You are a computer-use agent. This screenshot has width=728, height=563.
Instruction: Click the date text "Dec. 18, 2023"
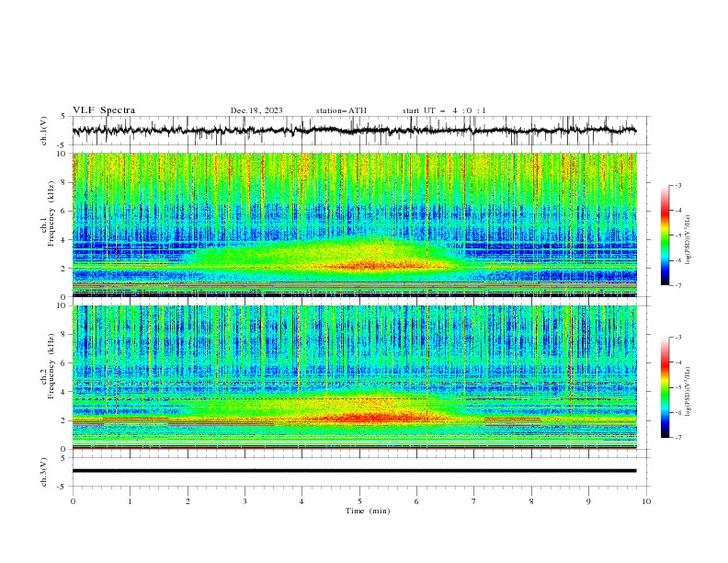click(256, 110)
